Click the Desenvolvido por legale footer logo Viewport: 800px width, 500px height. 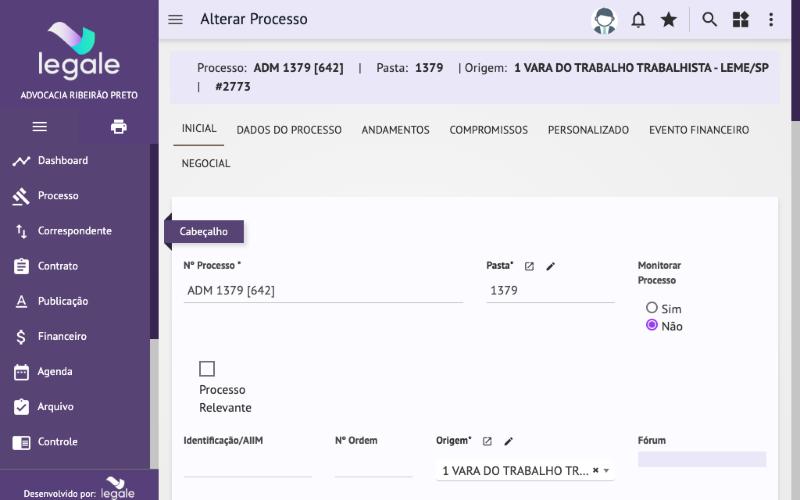click(118, 488)
